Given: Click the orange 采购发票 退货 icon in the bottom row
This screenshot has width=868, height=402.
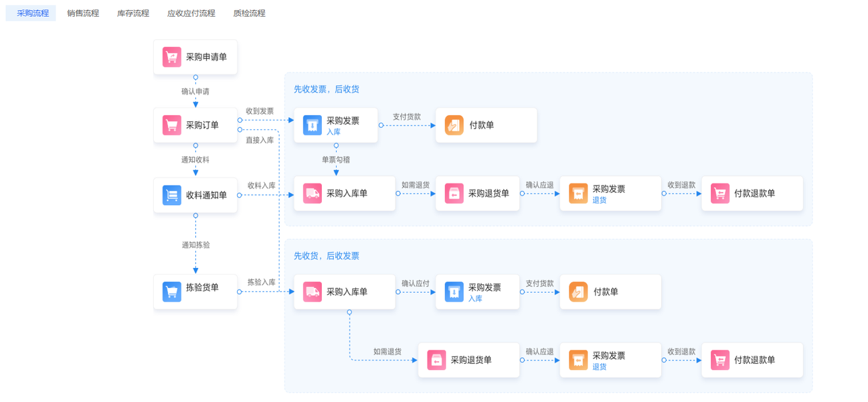Looking at the screenshot, I should [578, 360].
